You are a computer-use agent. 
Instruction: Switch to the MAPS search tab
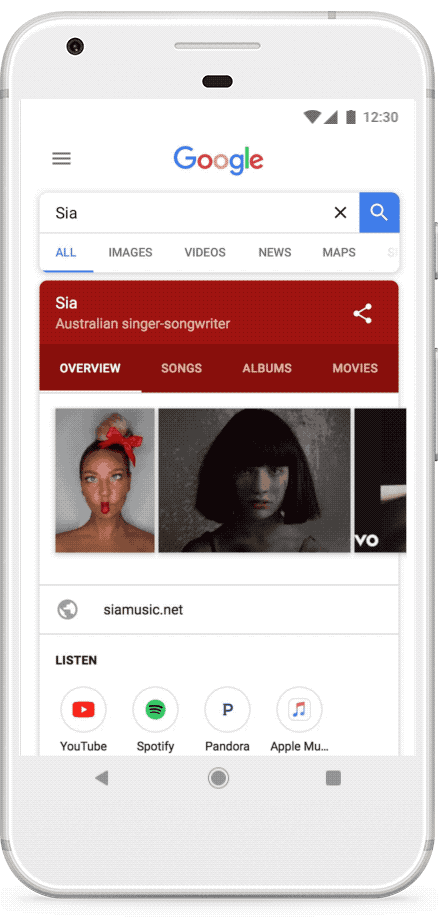pyautogui.click(x=339, y=252)
